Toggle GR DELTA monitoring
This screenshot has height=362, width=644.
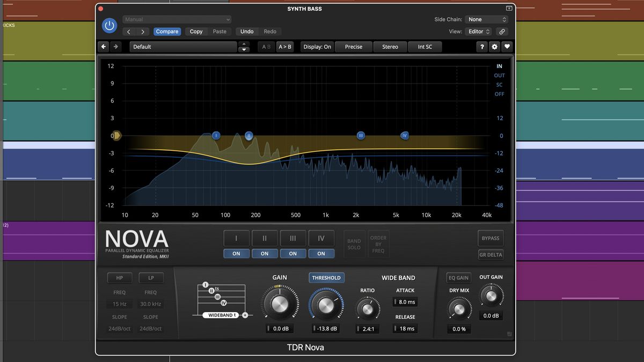click(x=491, y=255)
